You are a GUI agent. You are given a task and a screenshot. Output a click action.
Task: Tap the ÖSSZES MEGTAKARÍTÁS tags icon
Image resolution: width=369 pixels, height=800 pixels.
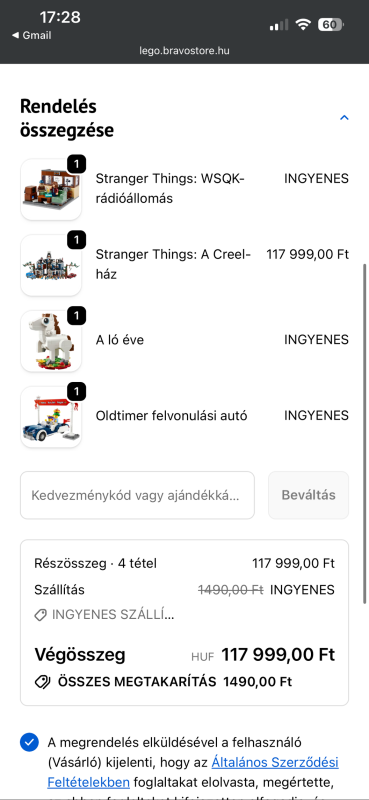coord(42,682)
